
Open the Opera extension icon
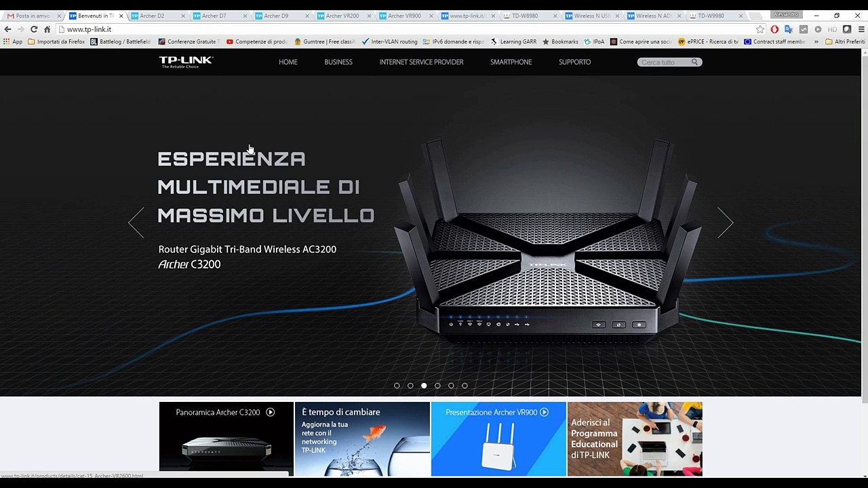[x=774, y=29]
